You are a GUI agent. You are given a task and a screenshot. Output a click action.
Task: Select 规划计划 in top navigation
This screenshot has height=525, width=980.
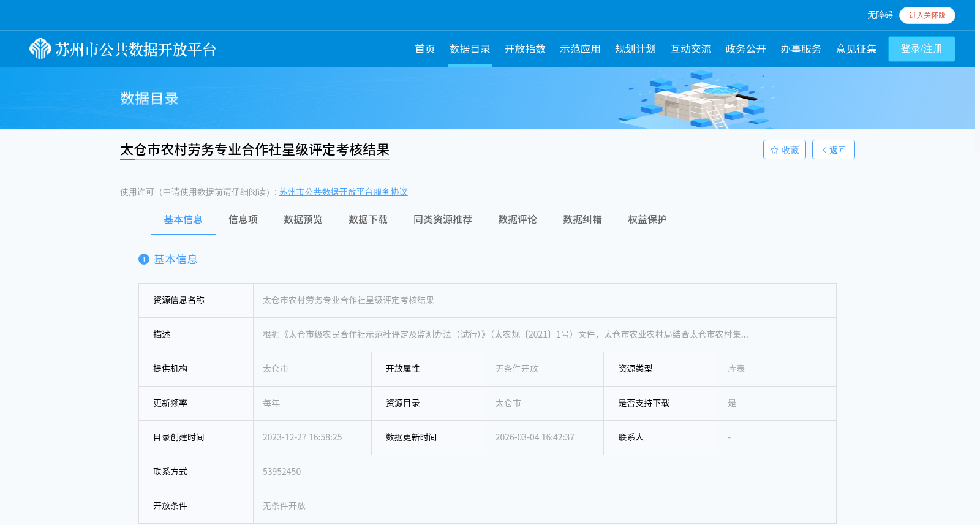635,49
